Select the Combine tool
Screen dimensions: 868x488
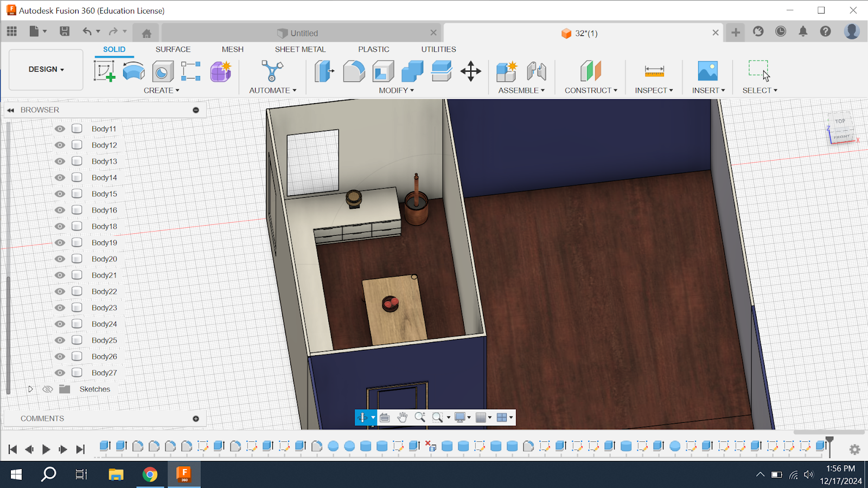click(x=412, y=71)
